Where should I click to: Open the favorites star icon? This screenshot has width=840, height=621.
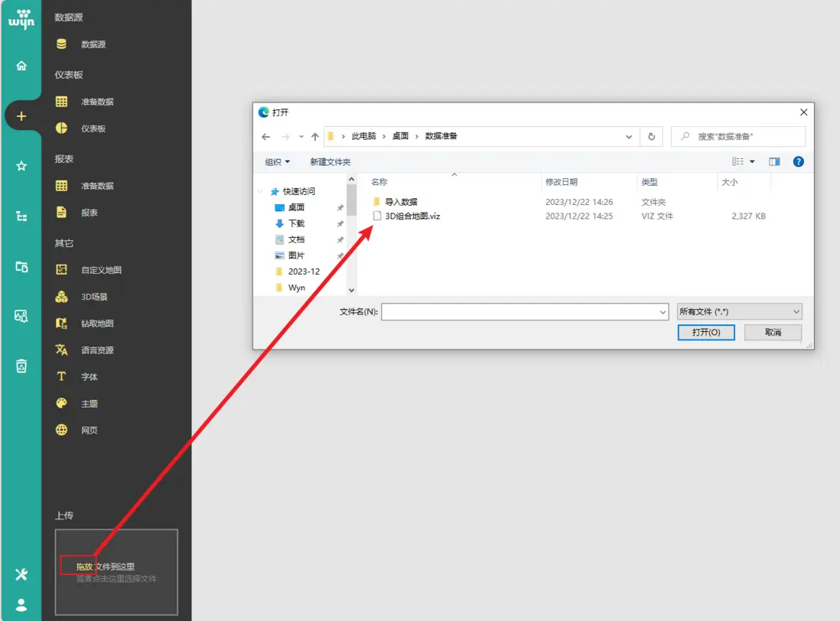(21, 166)
